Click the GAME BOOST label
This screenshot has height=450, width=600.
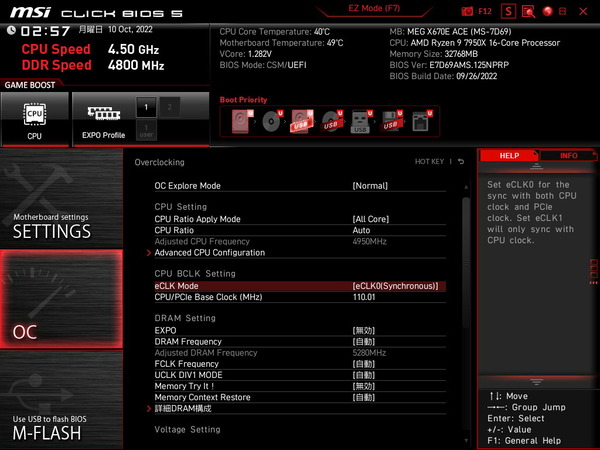coord(30,85)
